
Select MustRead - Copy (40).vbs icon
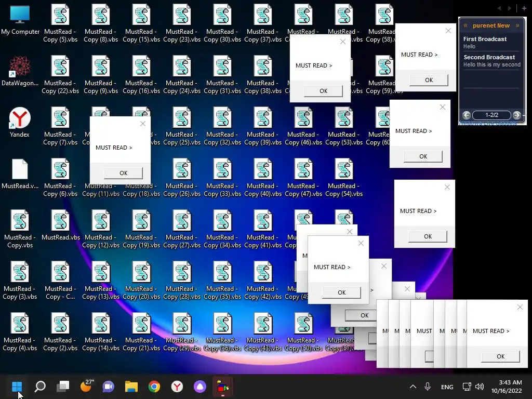tap(263, 178)
